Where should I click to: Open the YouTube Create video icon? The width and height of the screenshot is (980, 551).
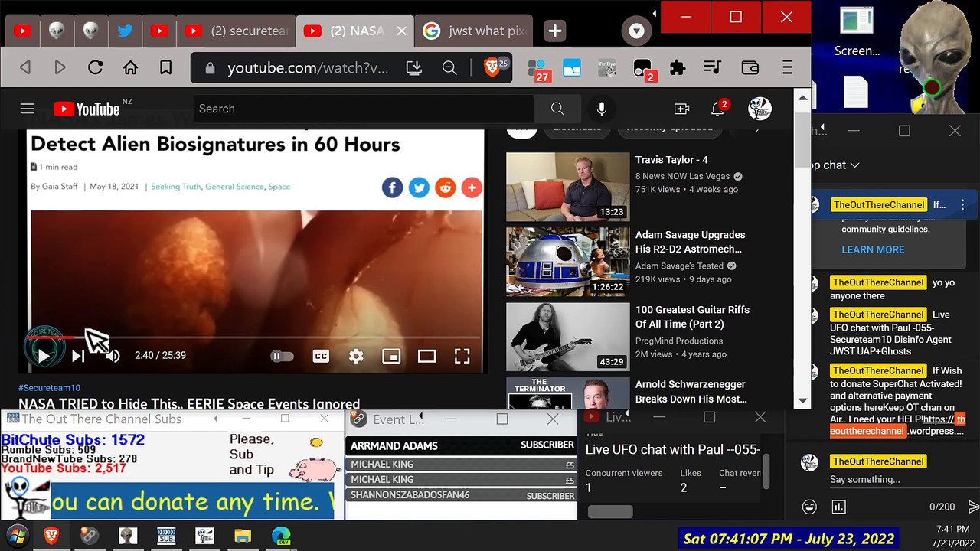pos(681,109)
